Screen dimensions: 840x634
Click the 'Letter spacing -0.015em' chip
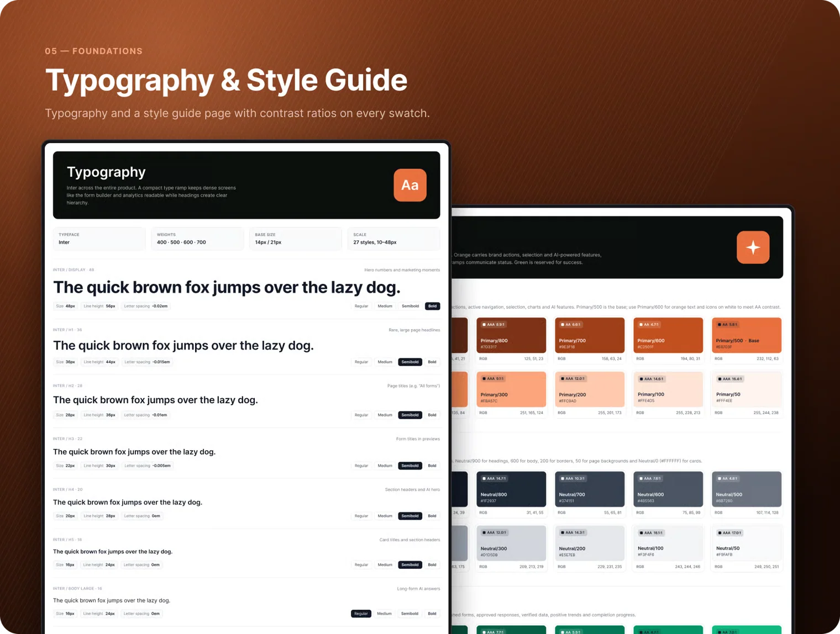pyautogui.click(x=148, y=362)
